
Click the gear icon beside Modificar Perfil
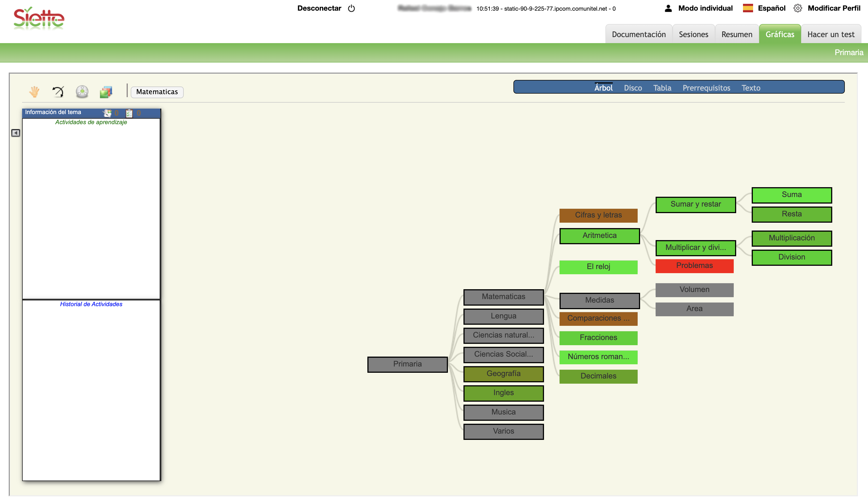tap(798, 8)
